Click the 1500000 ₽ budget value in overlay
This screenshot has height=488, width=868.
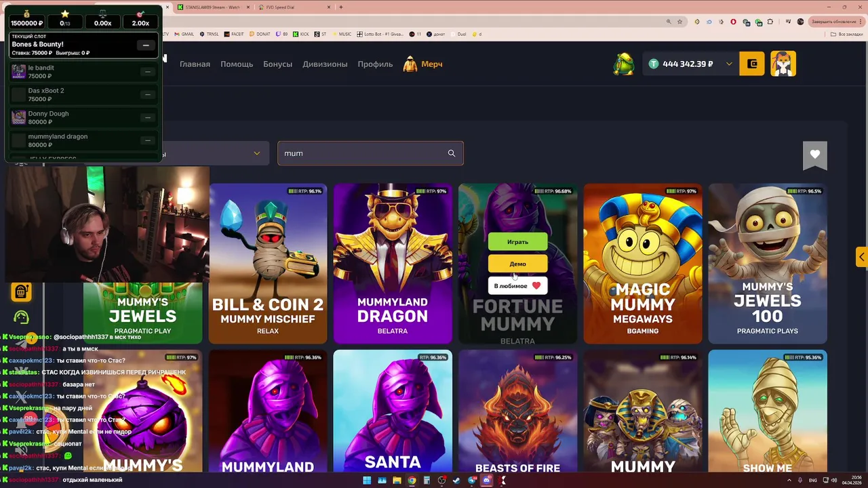pos(27,23)
